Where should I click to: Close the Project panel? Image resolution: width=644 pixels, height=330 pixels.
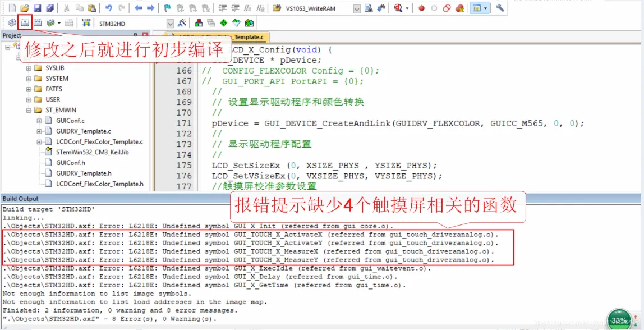tap(145, 35)
